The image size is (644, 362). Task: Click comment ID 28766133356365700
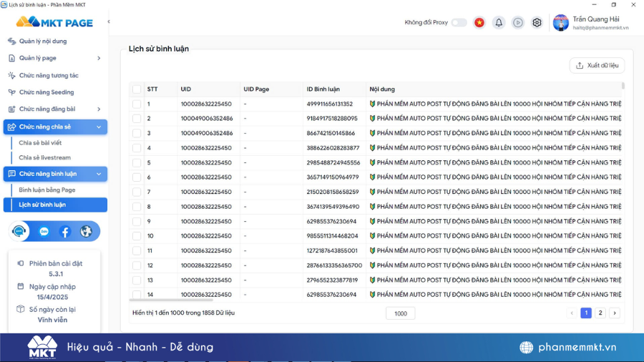click(x=334, y=265)
